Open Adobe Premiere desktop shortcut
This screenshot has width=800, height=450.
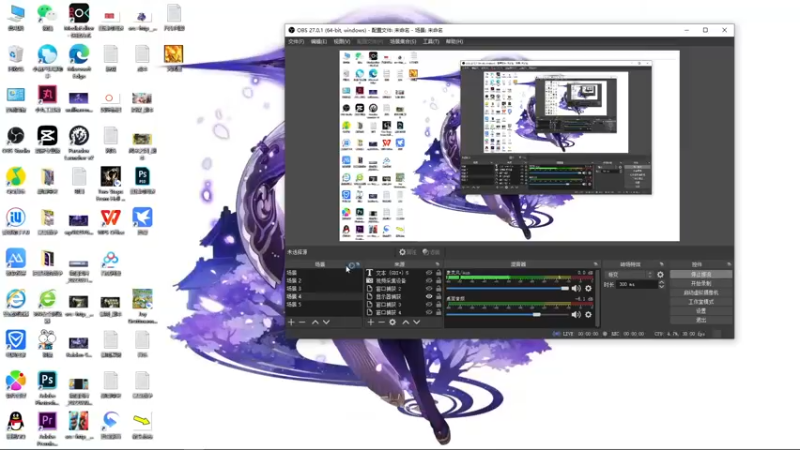point(47,429)
